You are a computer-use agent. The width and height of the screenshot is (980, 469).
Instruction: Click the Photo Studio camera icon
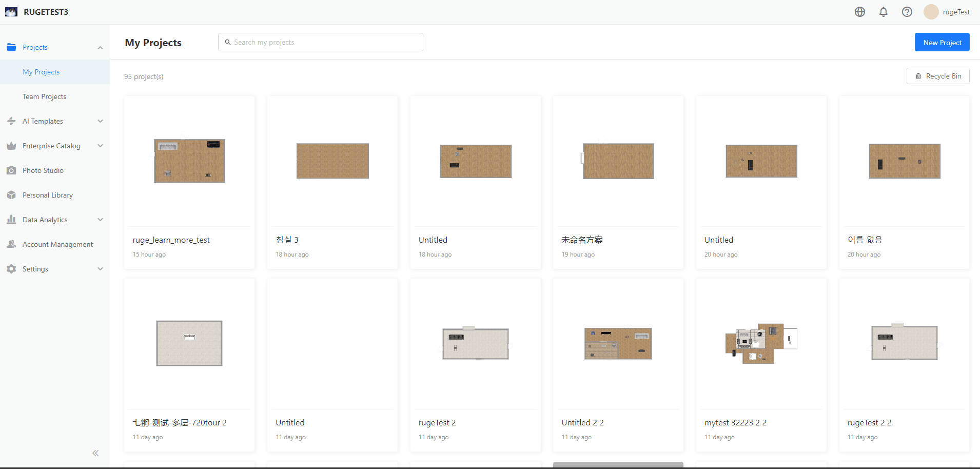click(11, 170)
